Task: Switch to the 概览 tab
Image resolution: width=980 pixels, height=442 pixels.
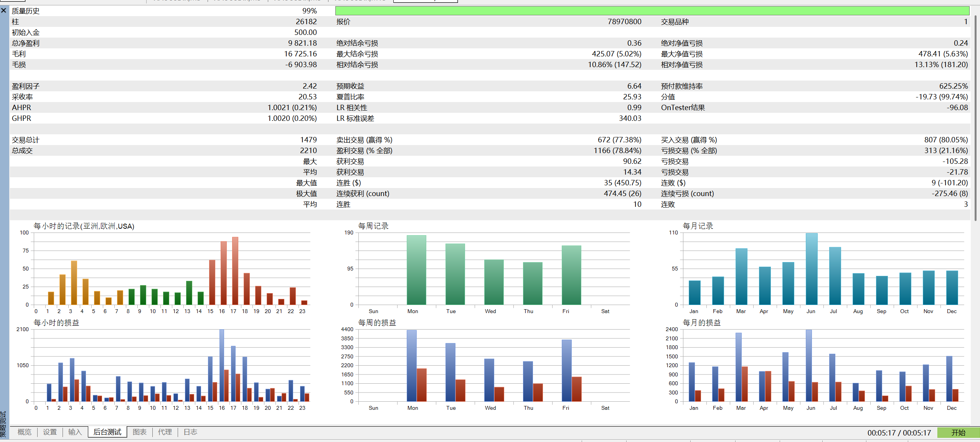Action: point(24,432)
